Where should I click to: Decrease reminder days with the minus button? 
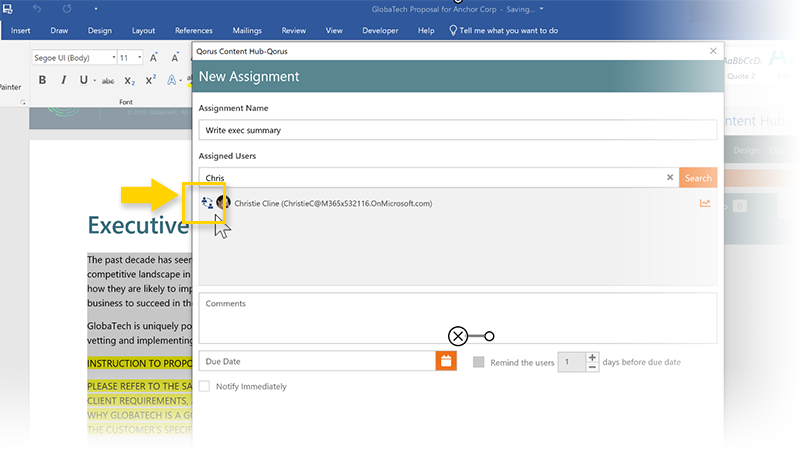coord(592,367)
